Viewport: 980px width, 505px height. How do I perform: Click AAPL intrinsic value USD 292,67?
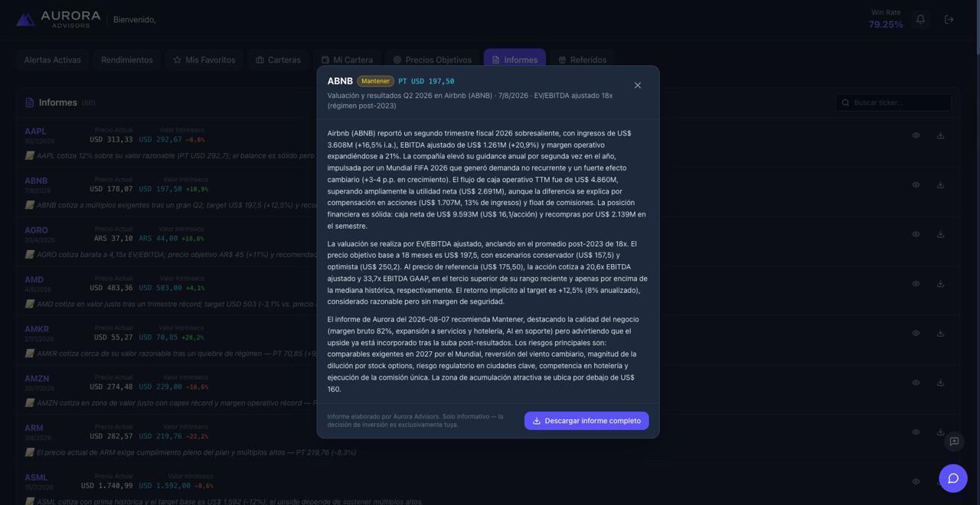[x=160, y=140]
